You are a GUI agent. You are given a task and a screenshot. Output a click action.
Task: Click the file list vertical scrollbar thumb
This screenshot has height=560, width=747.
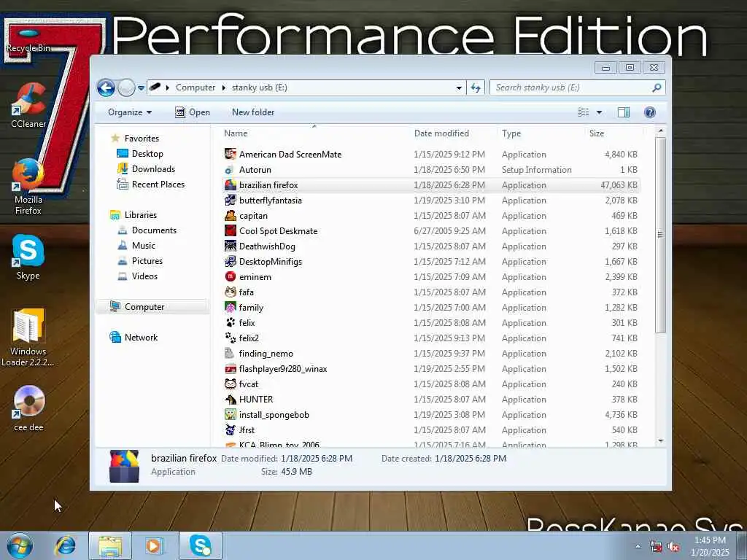(x=660, y=234)
